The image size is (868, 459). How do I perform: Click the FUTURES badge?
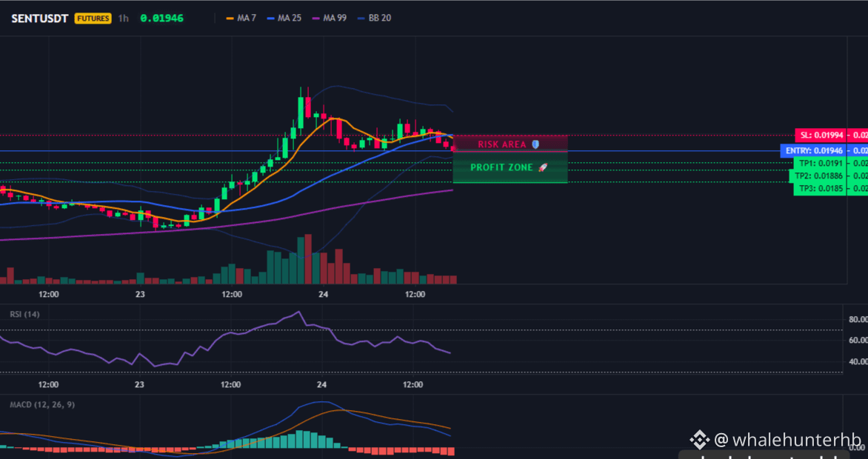tap(93, 19)
